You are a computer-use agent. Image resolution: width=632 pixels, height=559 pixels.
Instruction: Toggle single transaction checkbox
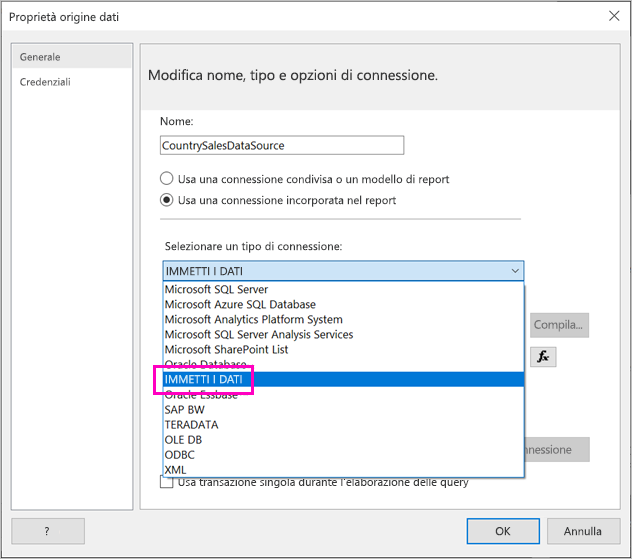[166, 482]
